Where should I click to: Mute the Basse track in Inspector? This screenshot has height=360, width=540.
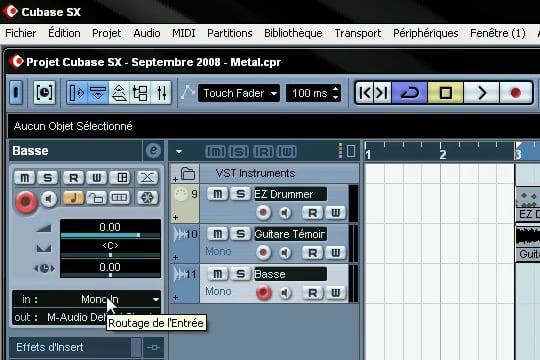point(24,178)
